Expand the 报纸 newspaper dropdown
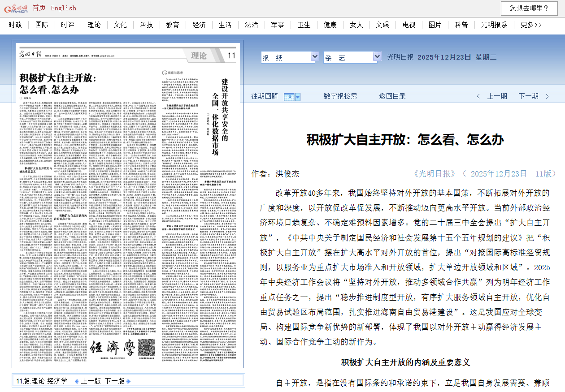This screenshot has height=392, width=565. (314, 57)
